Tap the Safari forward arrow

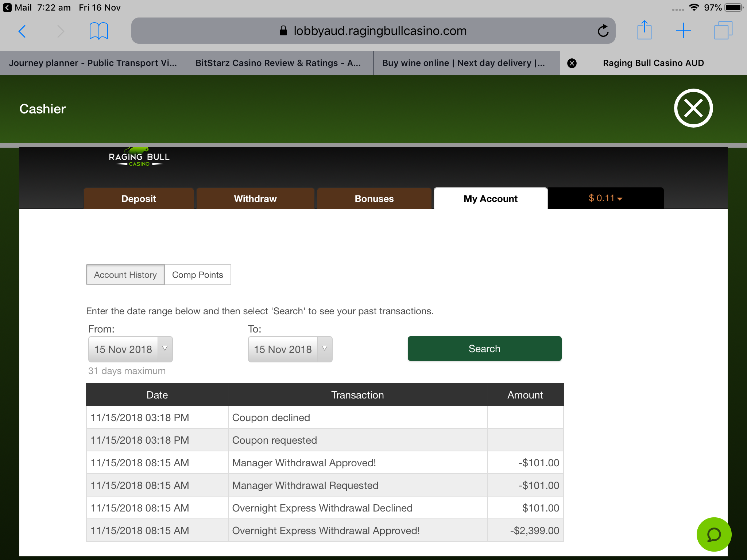tap(61, 31)
